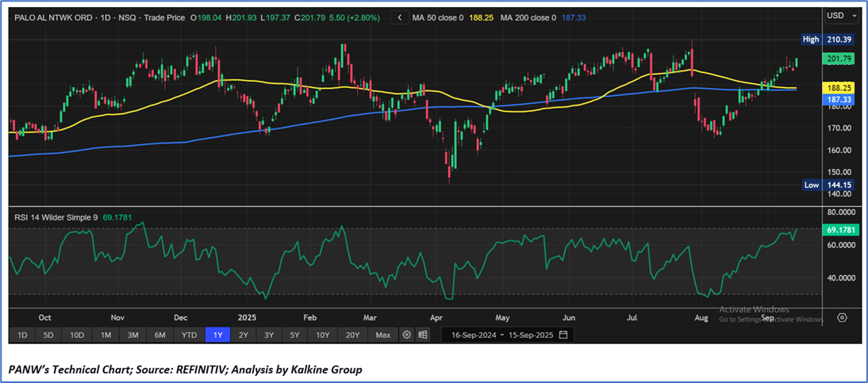The width and height of the screenshot is (868, 383).
Task: Select the YTD time range
Action: (189, 335)
